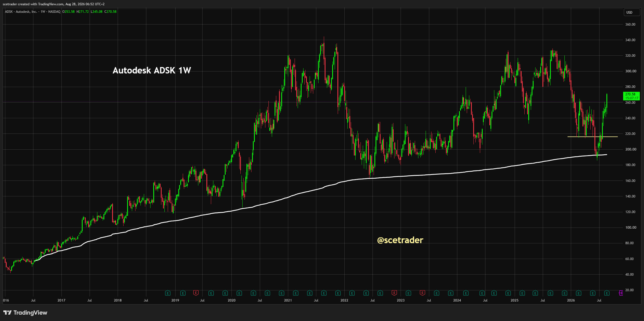
Task: Click the 2026 time axis label
Action: [571, 300]
